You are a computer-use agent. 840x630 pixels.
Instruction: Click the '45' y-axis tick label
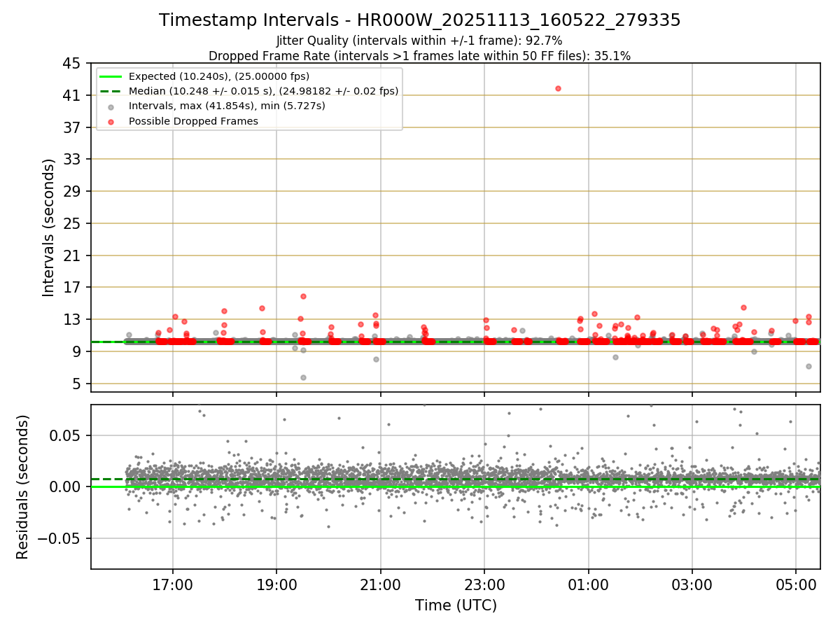(x=72, y=63)
